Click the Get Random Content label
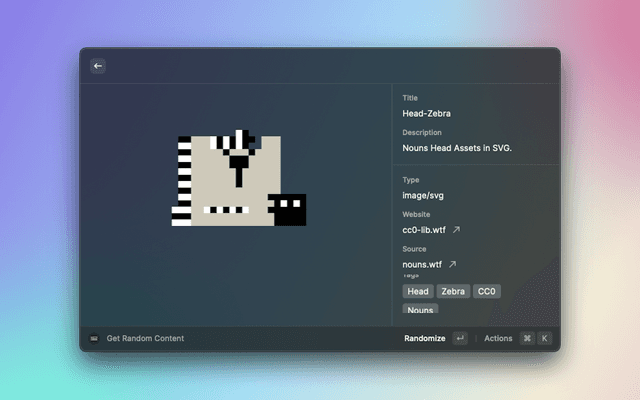Viewport: 640px width, 400px height. [145, 339]
